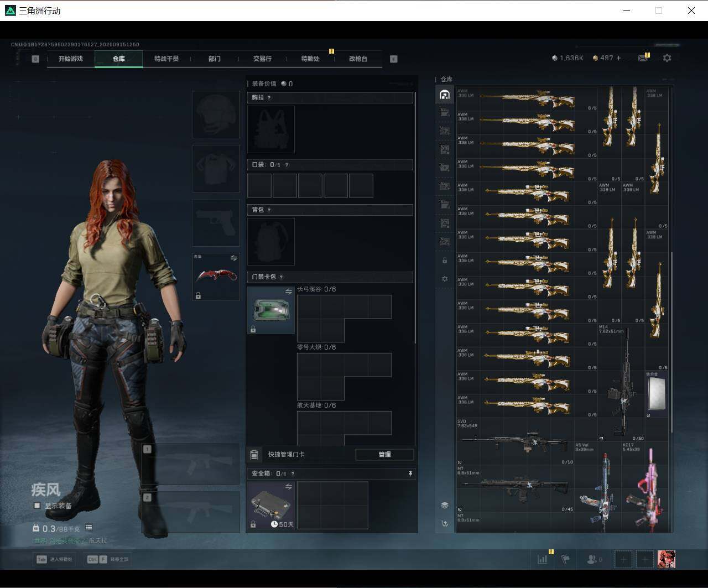Click the swap arrows on the safe box
Image resolution: width=708 pixels, height=588 pixels.
tap(288, 487)
